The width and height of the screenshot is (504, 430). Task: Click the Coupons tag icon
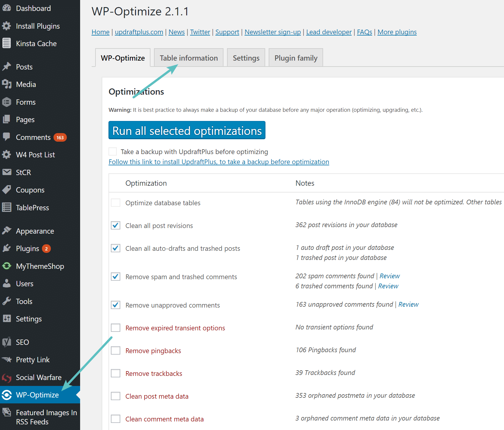7,190
